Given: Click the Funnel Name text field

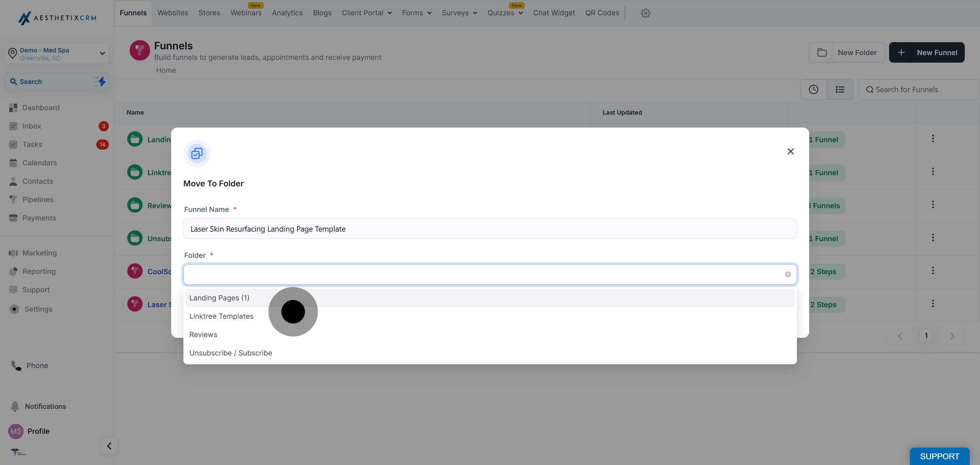Looking at the screenshot, I should tap(490, 229).
